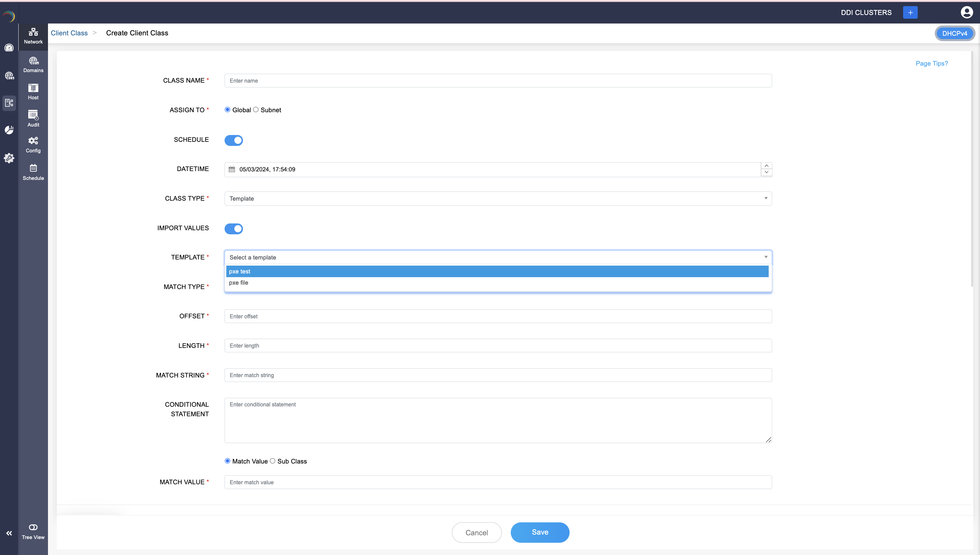Open the Domains sidebar section

pyautogui.click(x=33, y=64)
